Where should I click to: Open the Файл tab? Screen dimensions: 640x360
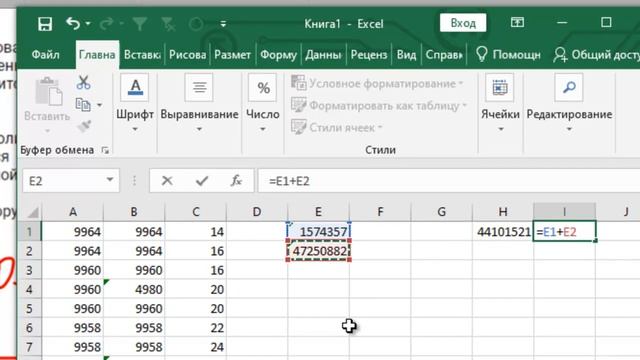point(45,55)
